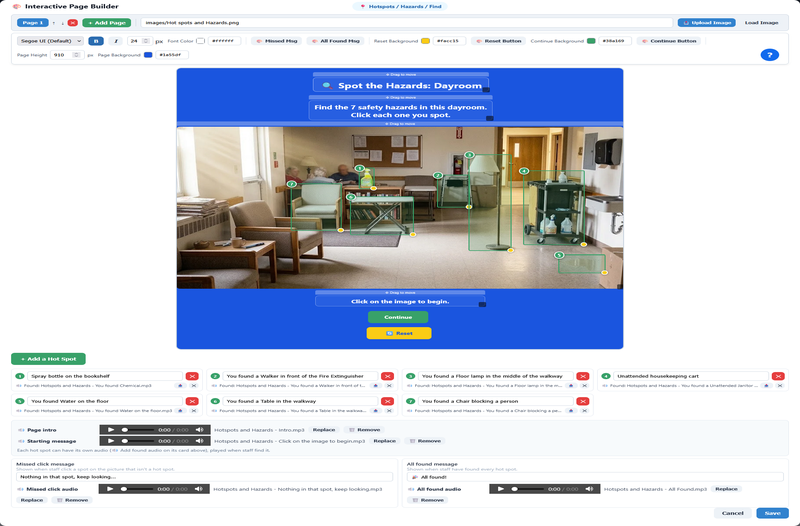The height and width of the screenshot is (526, 800).
Task: Mute the Page intro audio
Action: [x=199, y=430]
